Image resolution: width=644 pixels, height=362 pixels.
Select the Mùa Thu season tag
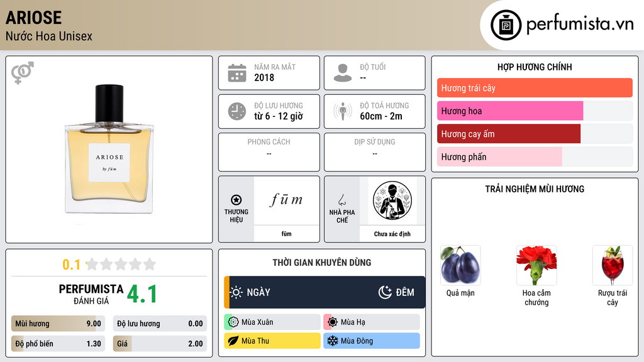[x=272, y=341]
